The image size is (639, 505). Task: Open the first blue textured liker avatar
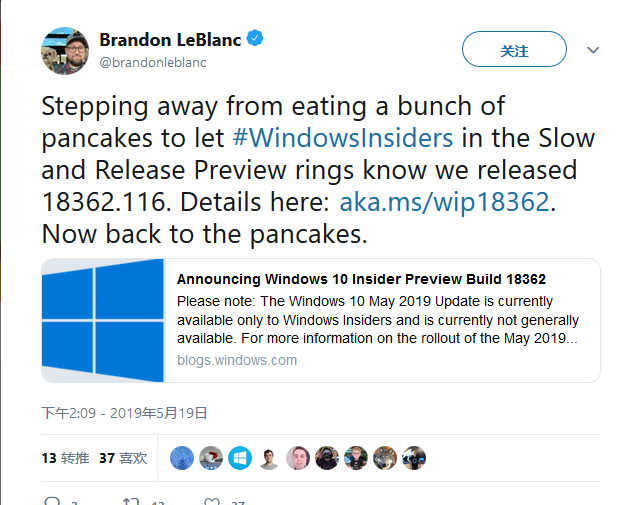[182, 458]
